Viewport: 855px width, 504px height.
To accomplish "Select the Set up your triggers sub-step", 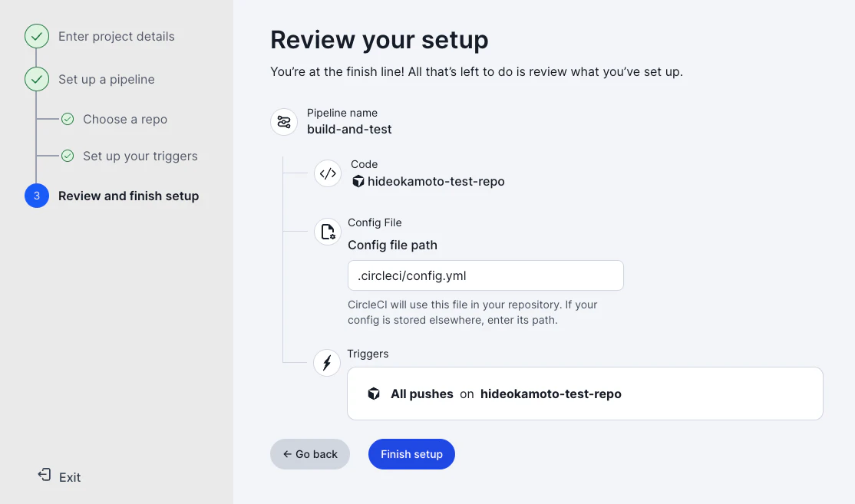I will (x=140, y=156).
